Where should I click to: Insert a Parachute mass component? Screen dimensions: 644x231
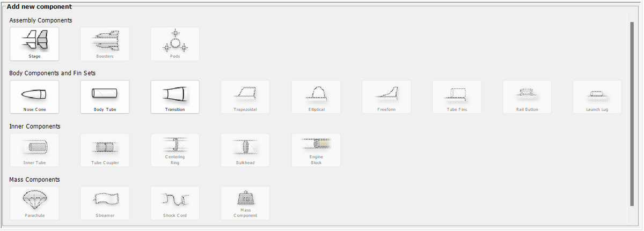click(x=34, y=203)
